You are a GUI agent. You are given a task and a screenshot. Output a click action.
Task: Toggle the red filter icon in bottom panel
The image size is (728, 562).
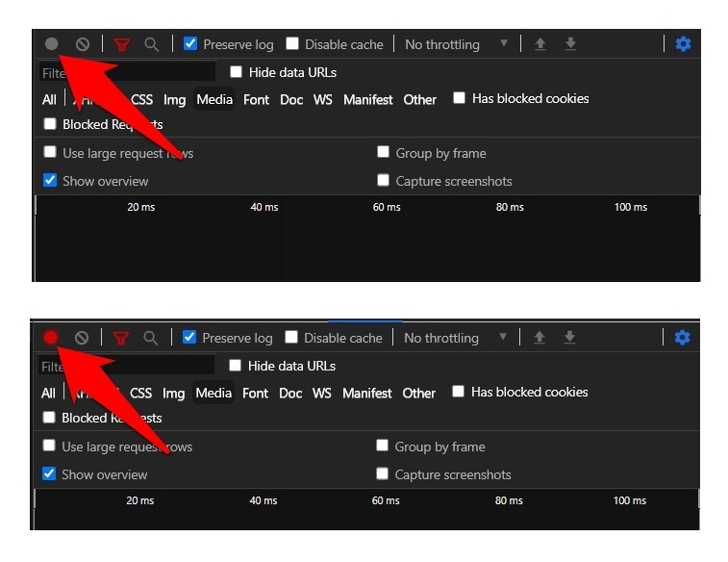click(121, 338)
